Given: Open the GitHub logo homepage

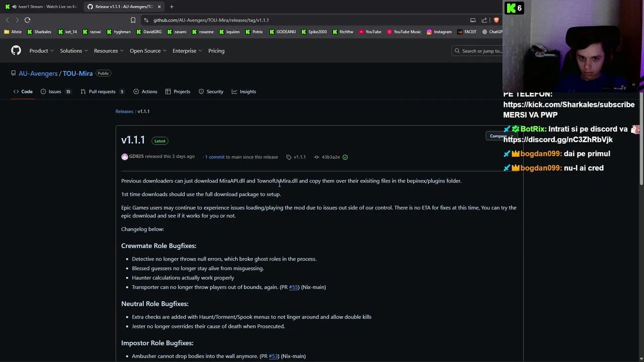Looking at the screenshot, I should [16, 50].
